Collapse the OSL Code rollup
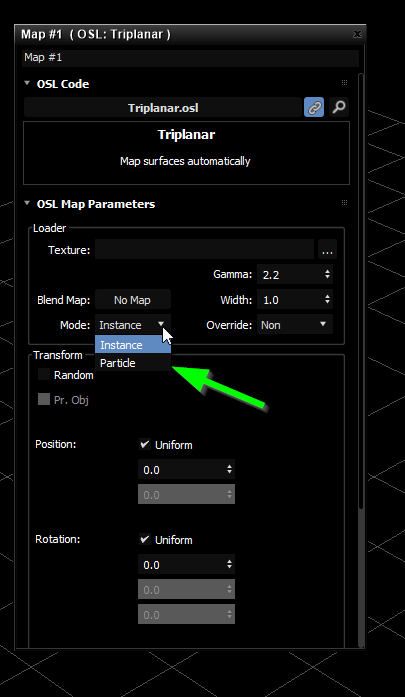Image resolution: width=405 pixels, height=697 pixels. click(x=27, y=83)
